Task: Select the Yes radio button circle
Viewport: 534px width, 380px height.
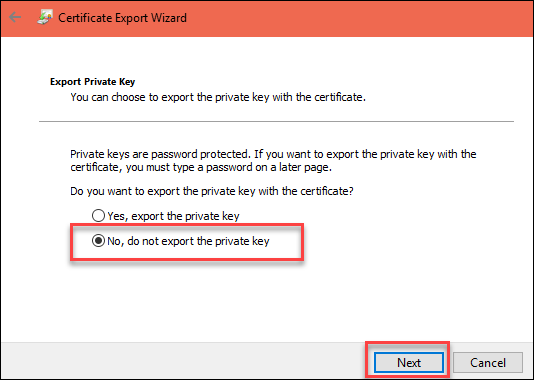Action: (98, 216)
